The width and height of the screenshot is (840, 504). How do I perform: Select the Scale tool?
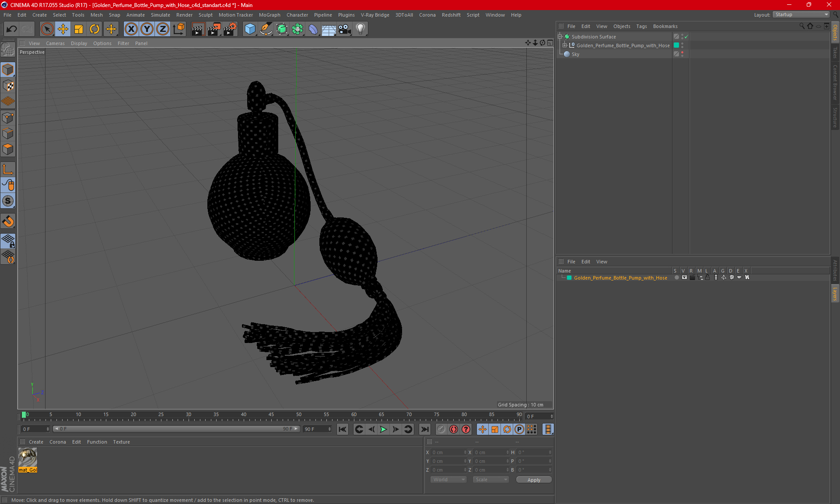pyautogui.click(x=79, y=29)
